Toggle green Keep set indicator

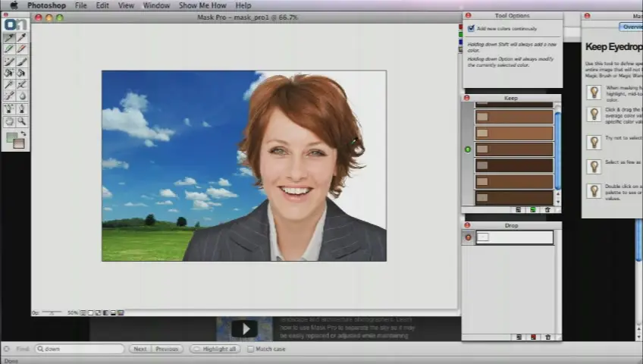tap(468, 149)
